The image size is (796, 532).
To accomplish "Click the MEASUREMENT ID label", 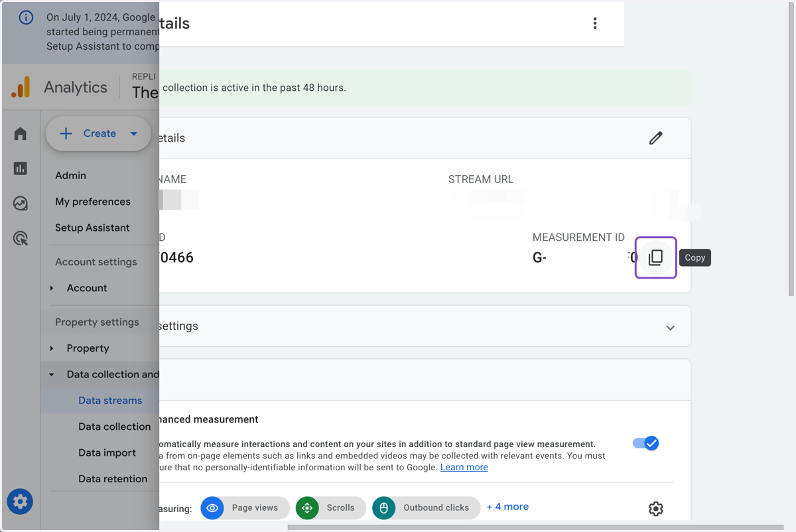I will 578,237.
